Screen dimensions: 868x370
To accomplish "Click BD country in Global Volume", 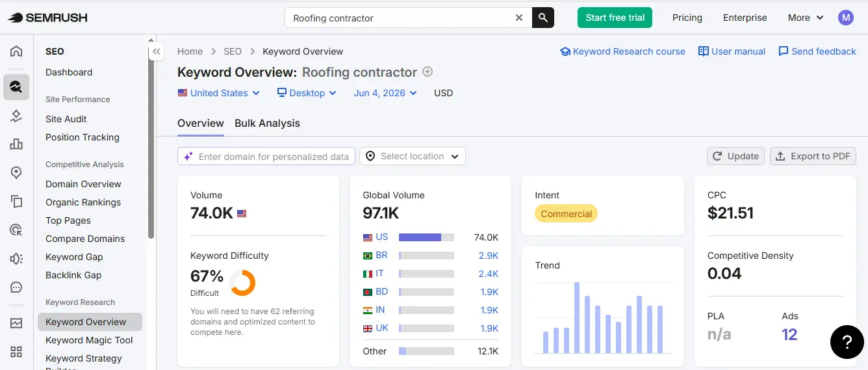I will click(x=381, y=292).
